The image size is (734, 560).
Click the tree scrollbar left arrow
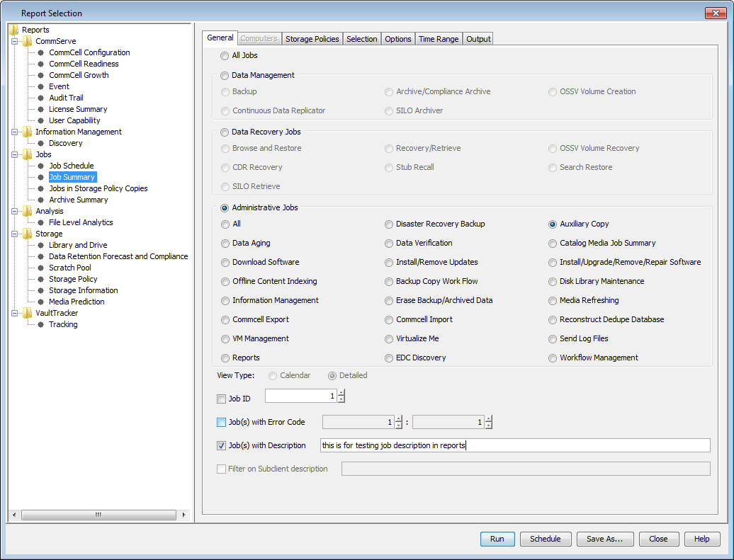point(14,515)
